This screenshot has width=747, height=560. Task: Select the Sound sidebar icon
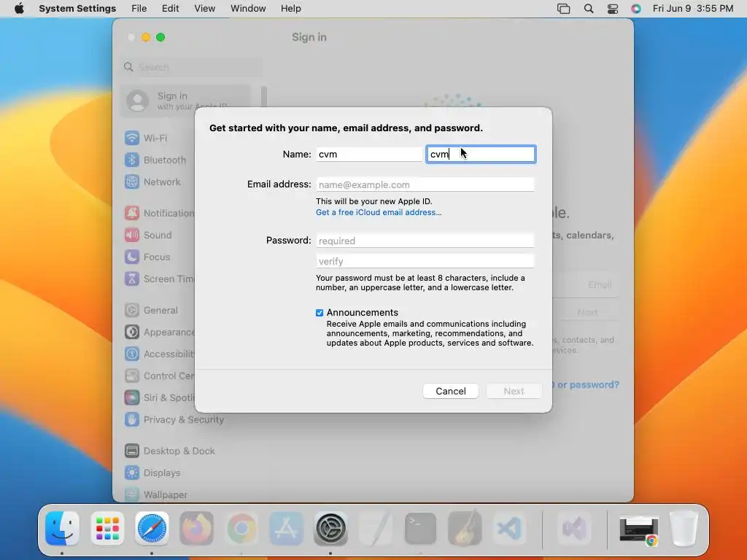pyautogui.click(x=132, y=236)
